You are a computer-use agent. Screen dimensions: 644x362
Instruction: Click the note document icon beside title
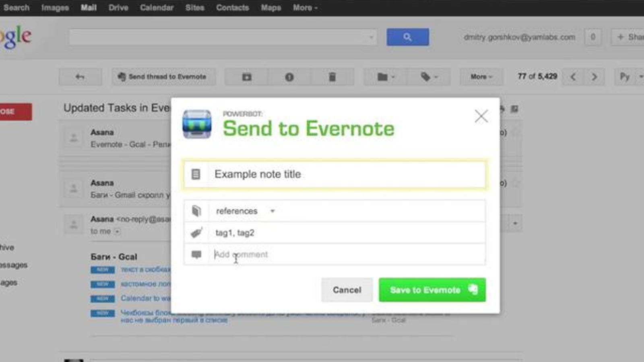[x=196, y=174]
